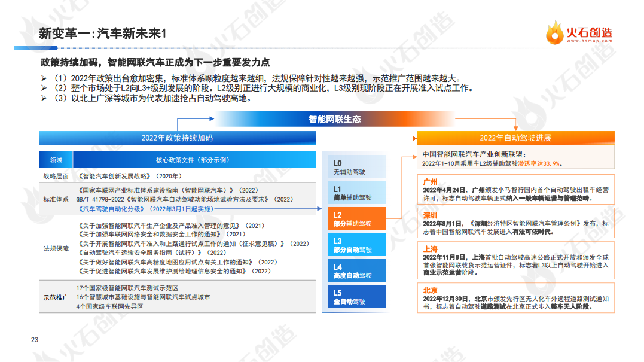The image size is (644, 362).
Task: Click 《智能汽车创新发展战略》（2020年）
Action: [129, 177]
